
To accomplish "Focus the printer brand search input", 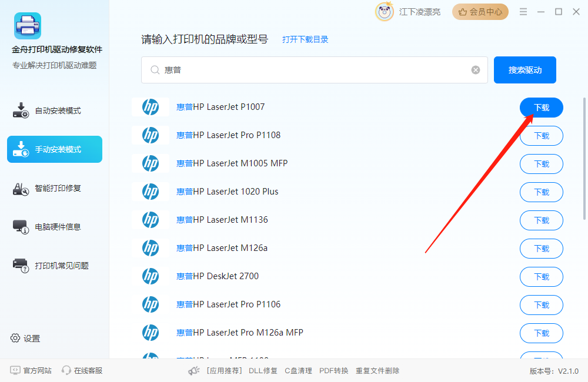I will coord(314,70).
